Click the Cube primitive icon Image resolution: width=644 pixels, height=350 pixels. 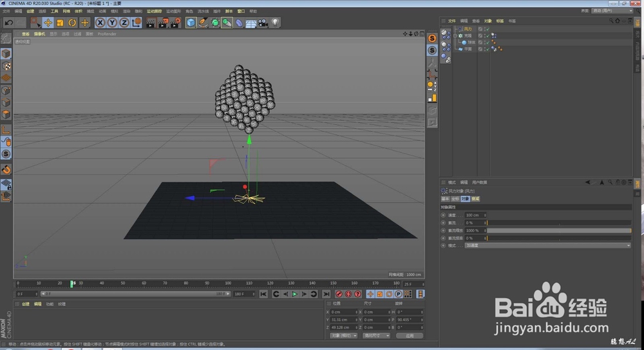pyautogui.click(x=191, y=23)
